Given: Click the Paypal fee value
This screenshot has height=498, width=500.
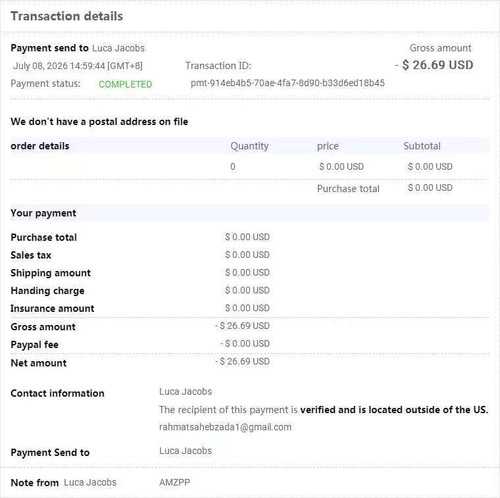Looking at the screenshot, I should pos(245,343).
